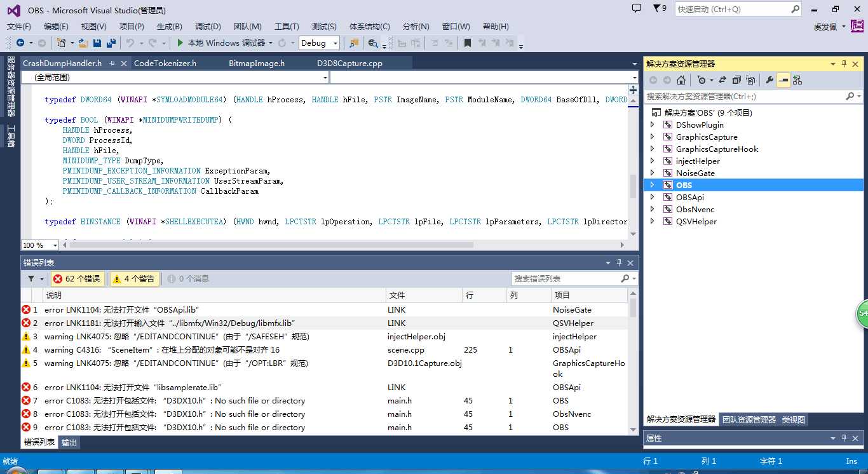Expand the DShowPlugin project node
Screen dimensions: 868x474
(x=652, y=125)
